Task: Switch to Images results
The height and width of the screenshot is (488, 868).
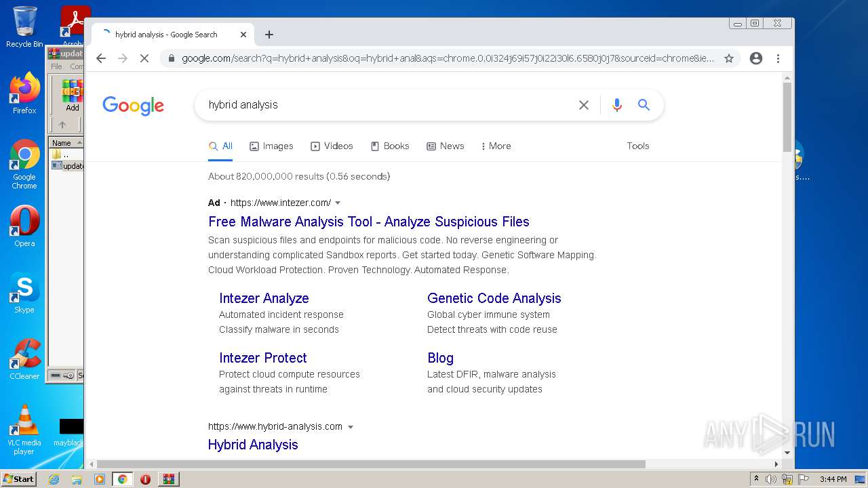Action: coord(271,146)
